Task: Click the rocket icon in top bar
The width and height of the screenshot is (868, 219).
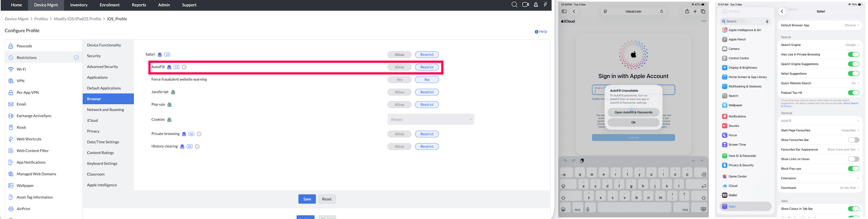Action: click(536, 5)
